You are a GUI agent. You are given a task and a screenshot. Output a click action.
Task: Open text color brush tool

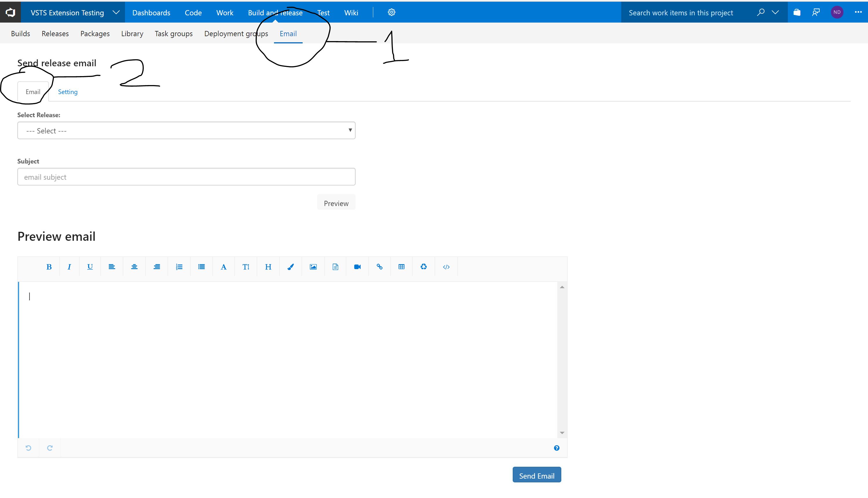pos(290,267)
